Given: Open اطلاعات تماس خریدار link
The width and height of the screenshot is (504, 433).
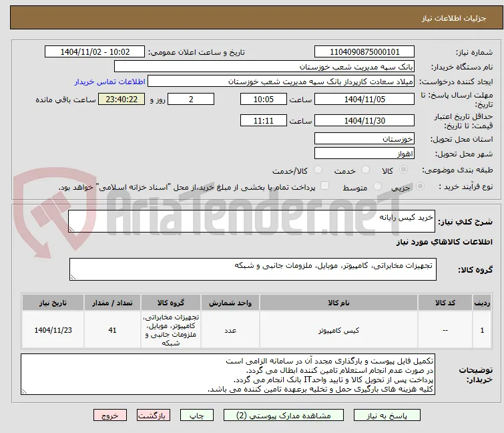Looking at the screenshot, I should coord(110,82).
